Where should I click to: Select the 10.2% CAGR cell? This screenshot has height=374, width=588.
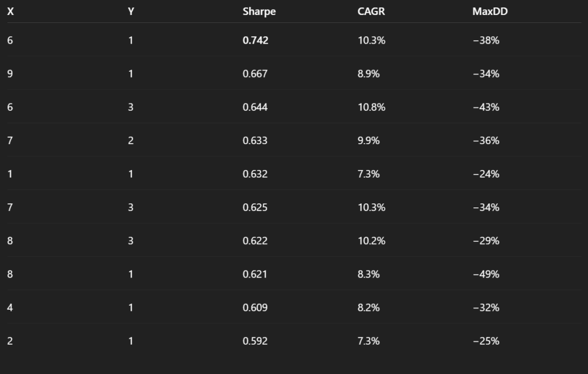(371, 241)
